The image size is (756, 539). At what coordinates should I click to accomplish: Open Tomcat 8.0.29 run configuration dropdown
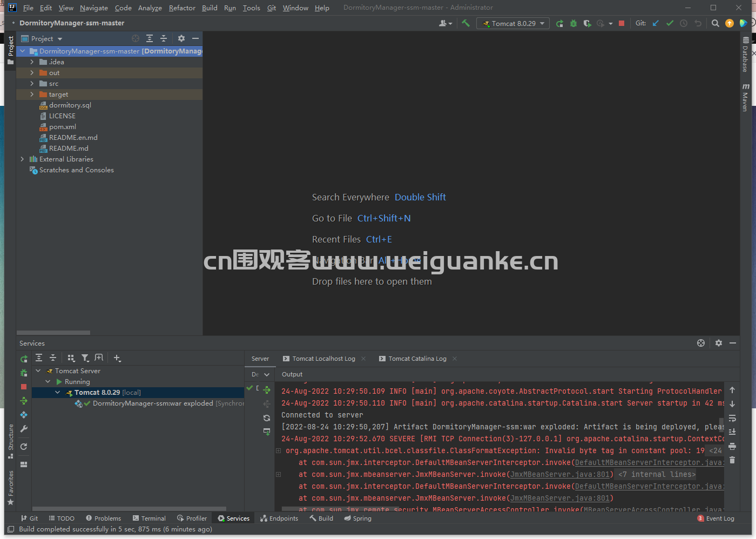click(x=513, y=23)
